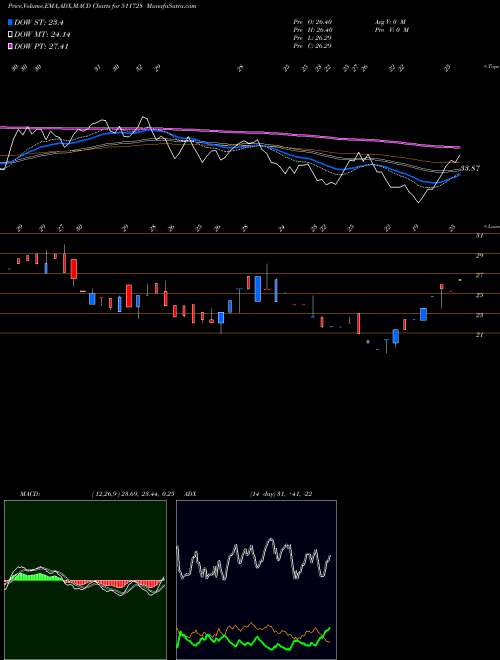Image resolution: width=500 pixels, height=660 pixels.
Task: Click the 23 price axis label
Action: (x=479, y=315)
